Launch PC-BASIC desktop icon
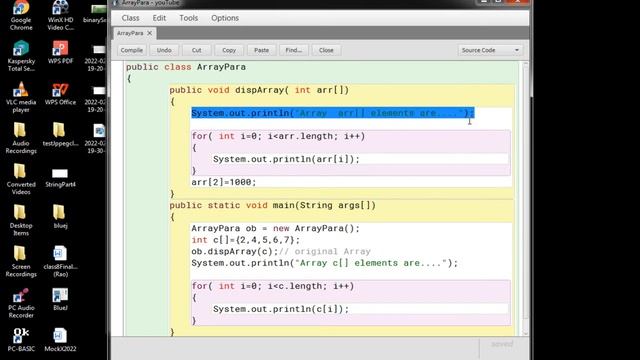The height and width of the screenshot is (360, 640). coord(21,340)
